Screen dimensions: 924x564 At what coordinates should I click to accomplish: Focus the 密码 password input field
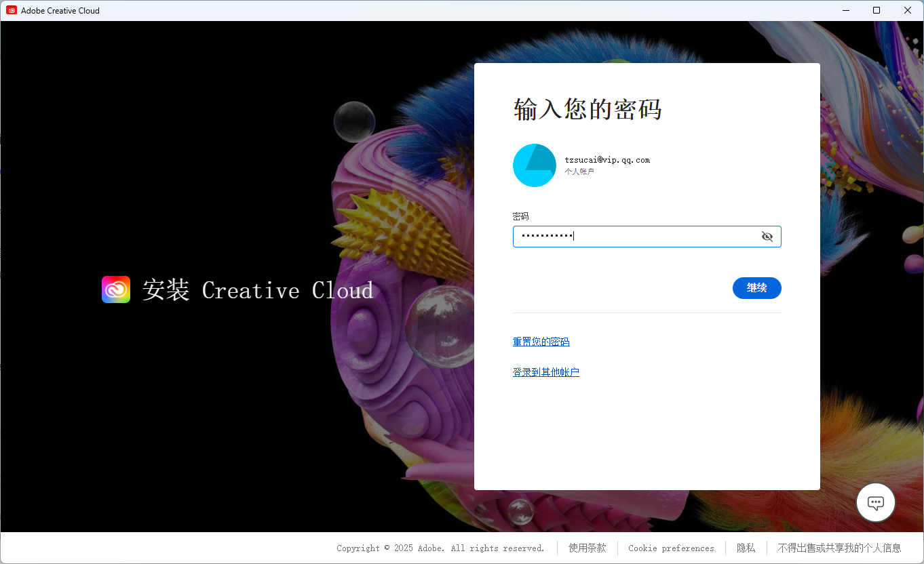647,237
